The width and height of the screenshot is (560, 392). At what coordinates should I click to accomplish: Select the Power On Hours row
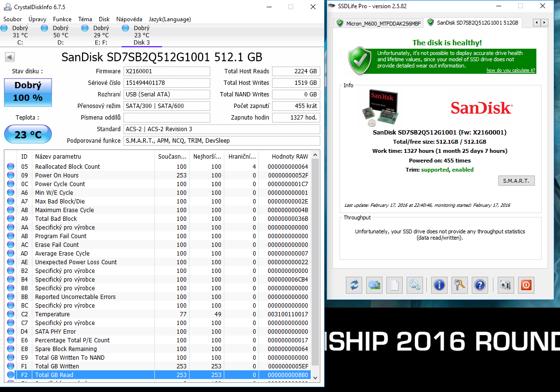pyautogui.click(x=158, y=176)
